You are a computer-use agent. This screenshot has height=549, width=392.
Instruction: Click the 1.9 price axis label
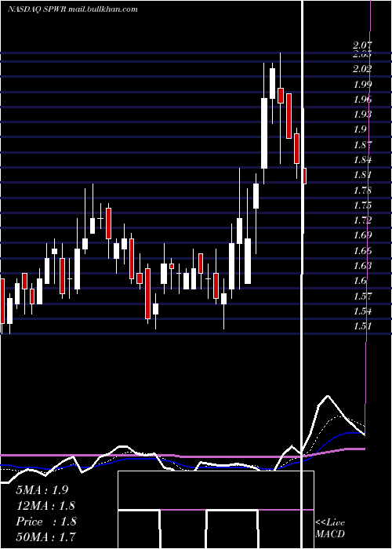(x=360, y=129)
